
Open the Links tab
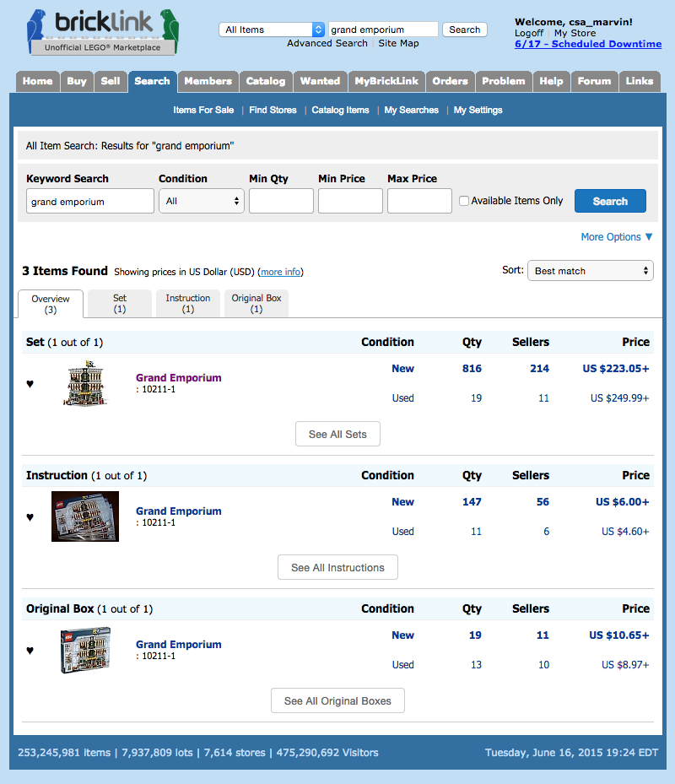click(640, 81)
